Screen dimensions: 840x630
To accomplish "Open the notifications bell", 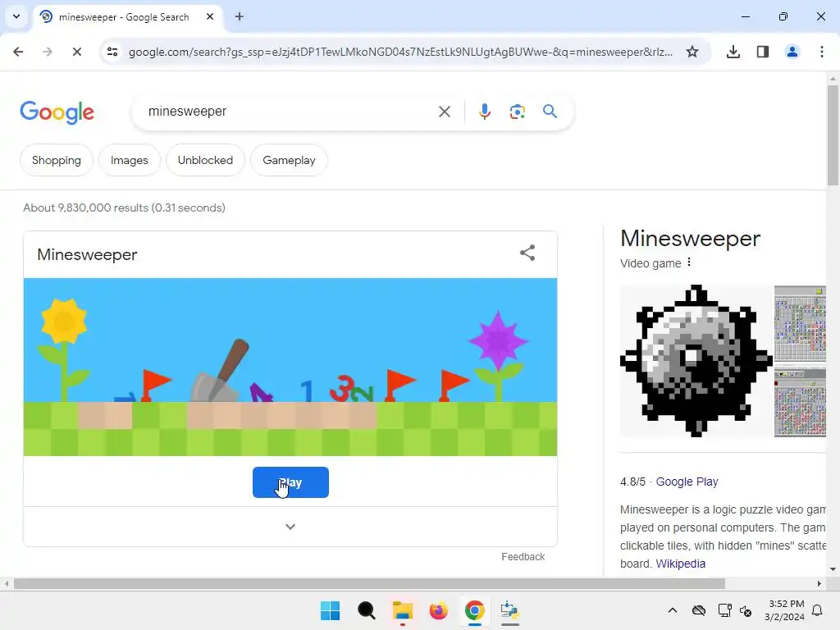I will pyautogui.click(x=818, y=610).
